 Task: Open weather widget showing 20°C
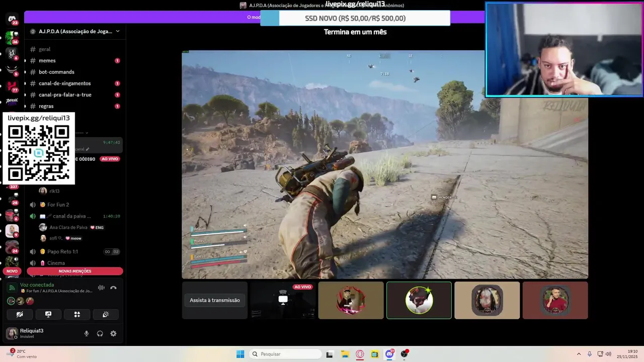click(x=23, y=354)
